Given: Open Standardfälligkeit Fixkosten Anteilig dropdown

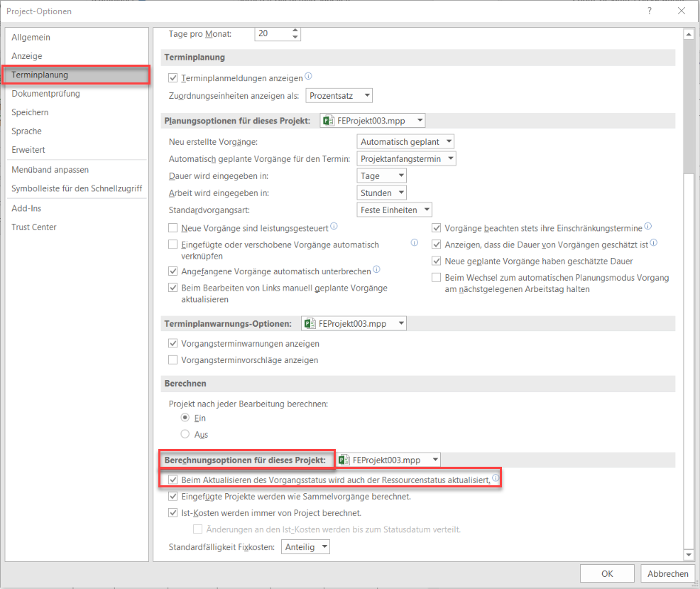Looking at the screenshot, I should click(x=306, y=547).
